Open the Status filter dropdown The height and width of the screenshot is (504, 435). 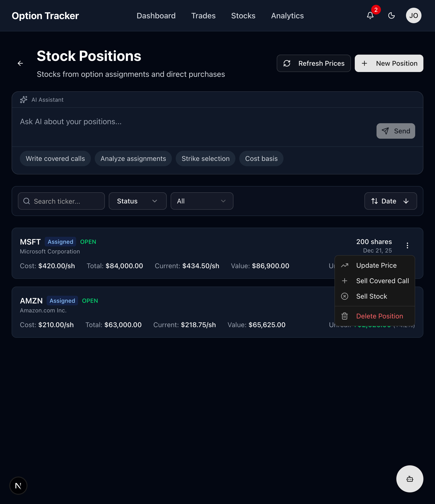[x=138, y=201]
